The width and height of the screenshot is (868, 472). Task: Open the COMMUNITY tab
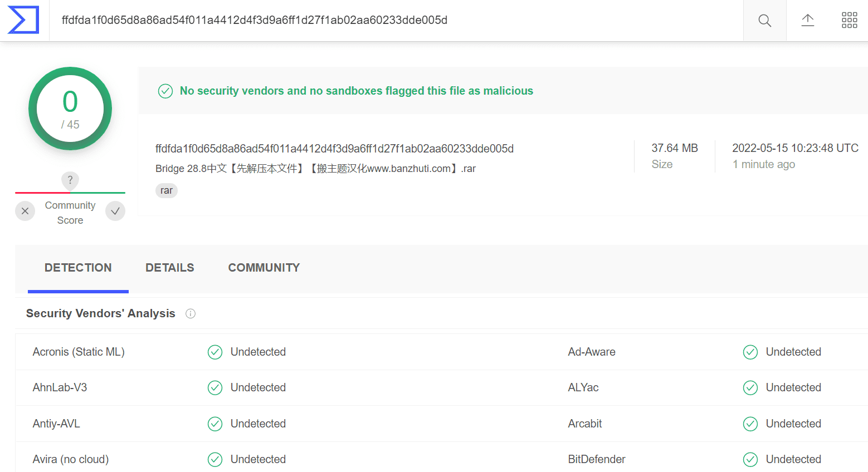(x=264, y=268)
